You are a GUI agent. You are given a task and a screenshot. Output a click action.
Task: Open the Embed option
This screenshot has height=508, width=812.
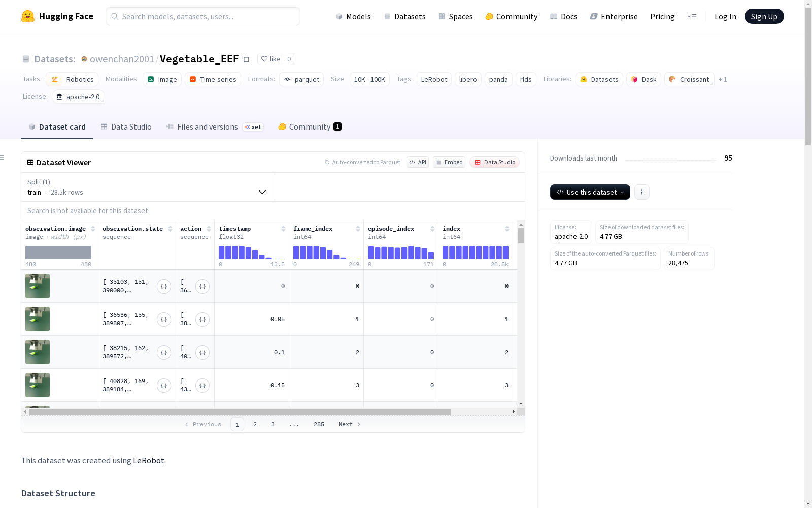pos(449,162)
